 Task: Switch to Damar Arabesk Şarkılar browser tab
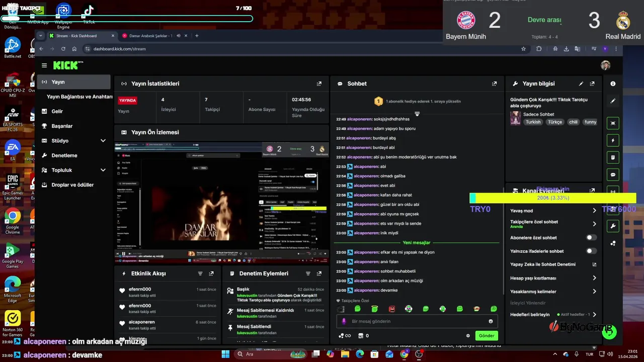coord(150,36)
